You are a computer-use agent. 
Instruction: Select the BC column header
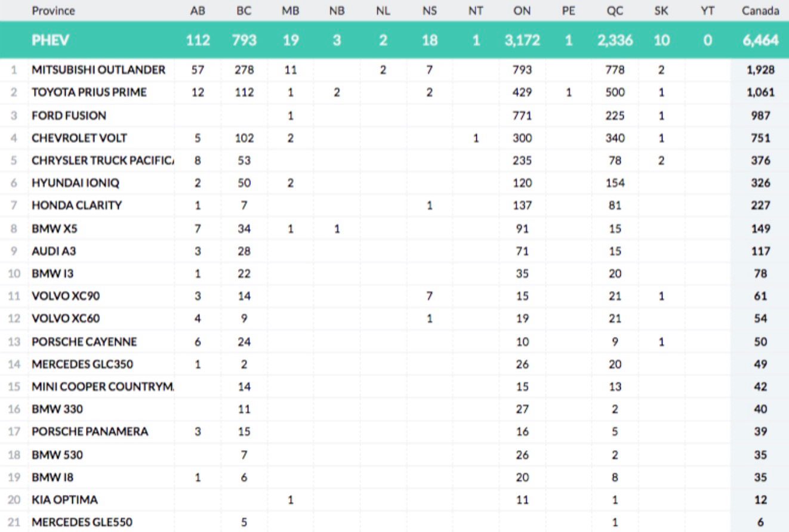pos(244,11)
